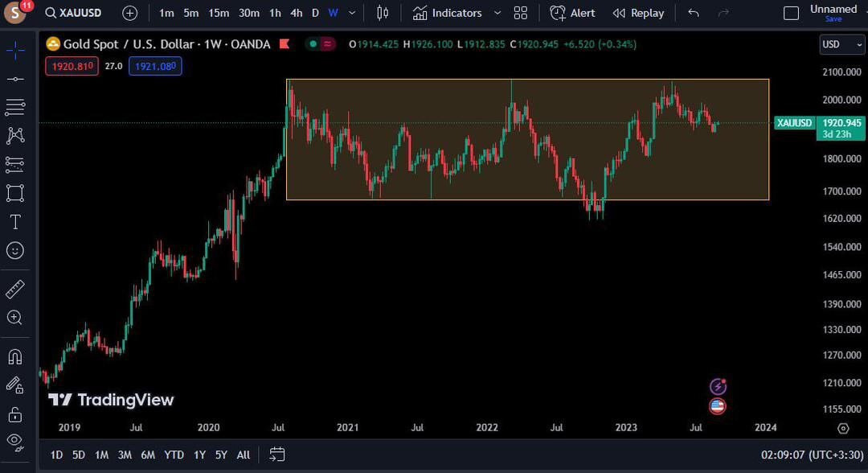Click the Go to date calendar icon

pos(277,454)
